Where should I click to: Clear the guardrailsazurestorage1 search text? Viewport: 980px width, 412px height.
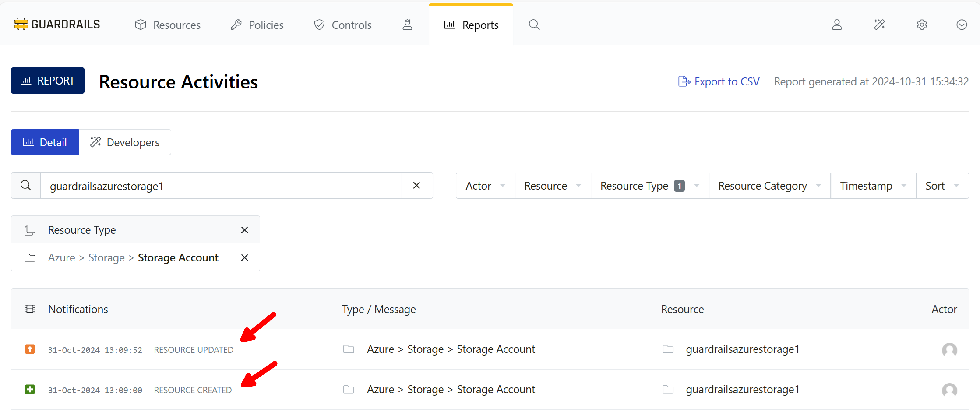416,186
